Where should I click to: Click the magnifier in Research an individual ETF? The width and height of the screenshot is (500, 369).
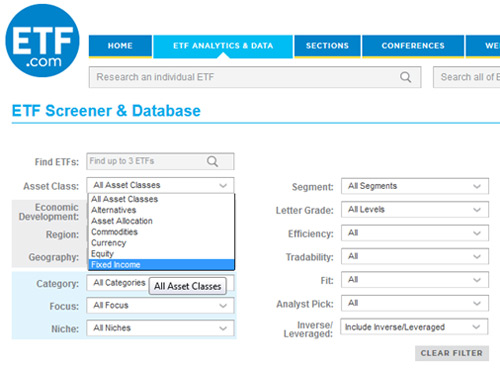tap(405, 77)
